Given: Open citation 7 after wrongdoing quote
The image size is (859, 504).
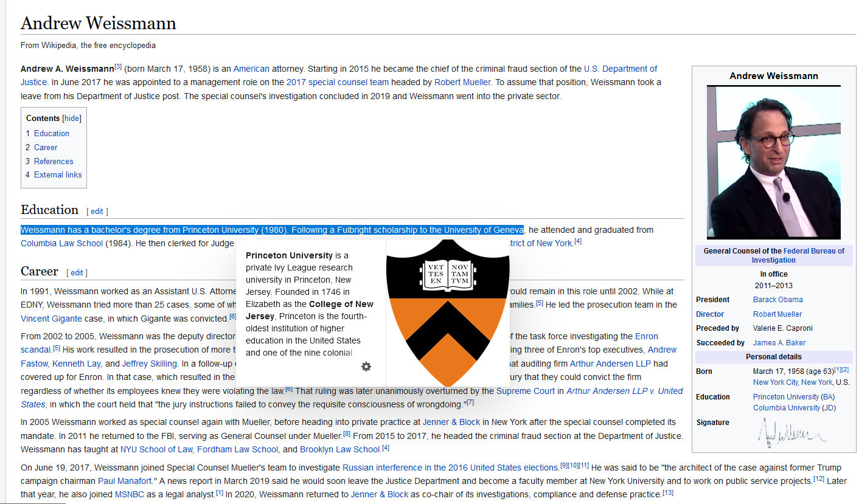Looking at the screenshot, I should click(x=470, y=402).
